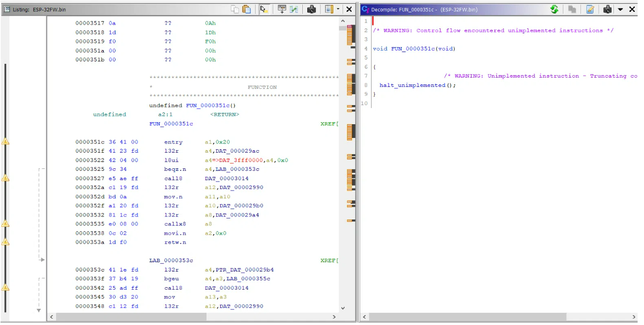Viewport: 644px width, 325px height.
Task: Snapshot the Listing window with the camera icon
Action: tap(312, 9)
